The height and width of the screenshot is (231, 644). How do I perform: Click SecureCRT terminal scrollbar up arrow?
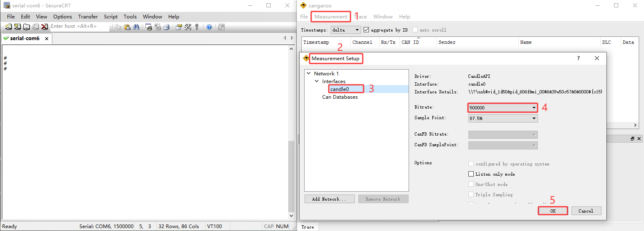pyautogui.click(x=291, y=49)
